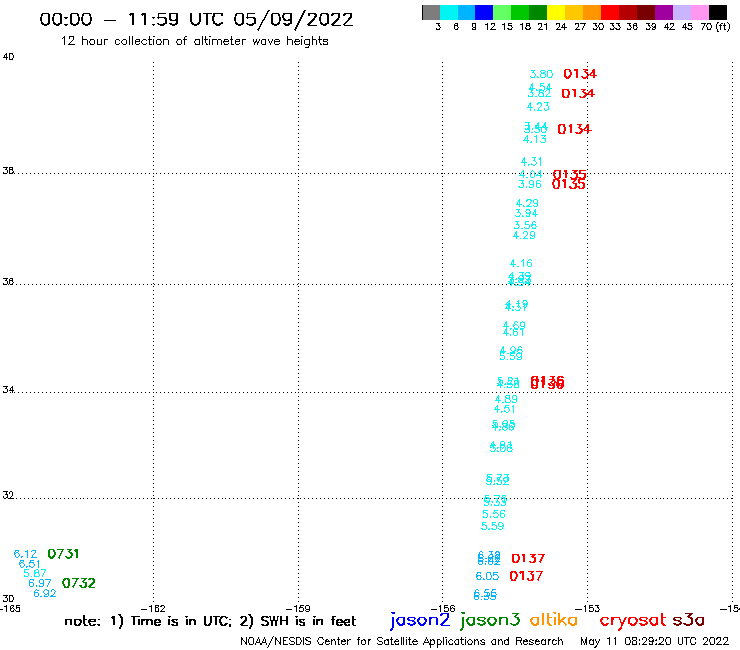Click the note about UTC time and SWH in feet
The height and width of the screenshot is (650, 740).
tap(210, 621)
